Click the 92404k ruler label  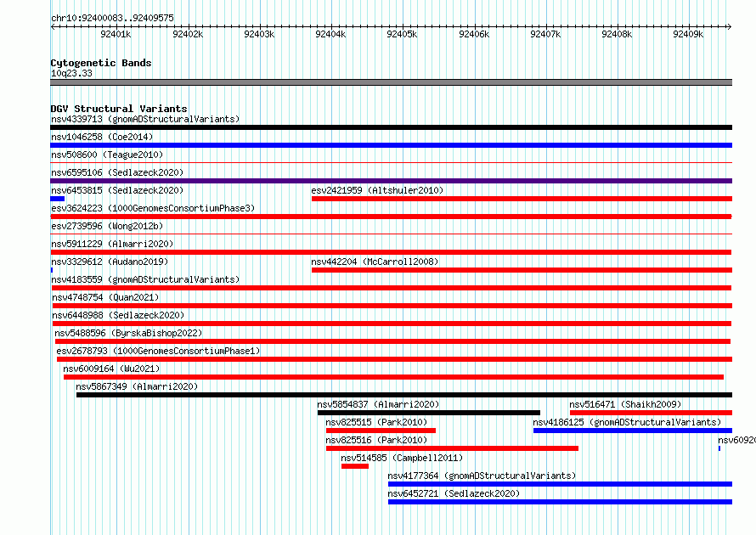click(330, 34)
